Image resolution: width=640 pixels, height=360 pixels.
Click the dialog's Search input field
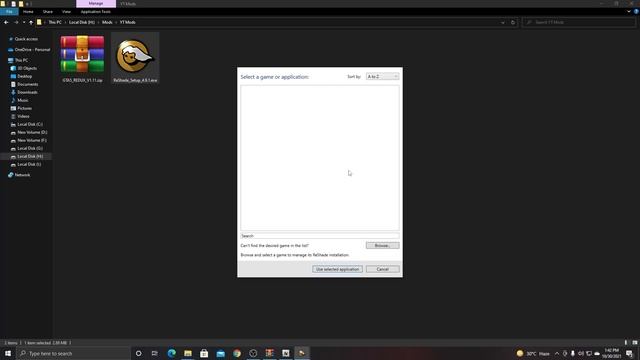click(x=320, y=236)
